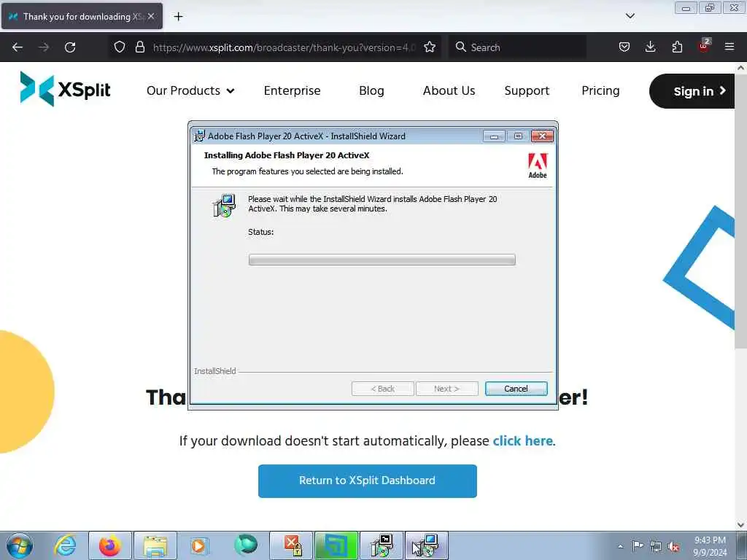Click the Sign in button

(692, 91)
